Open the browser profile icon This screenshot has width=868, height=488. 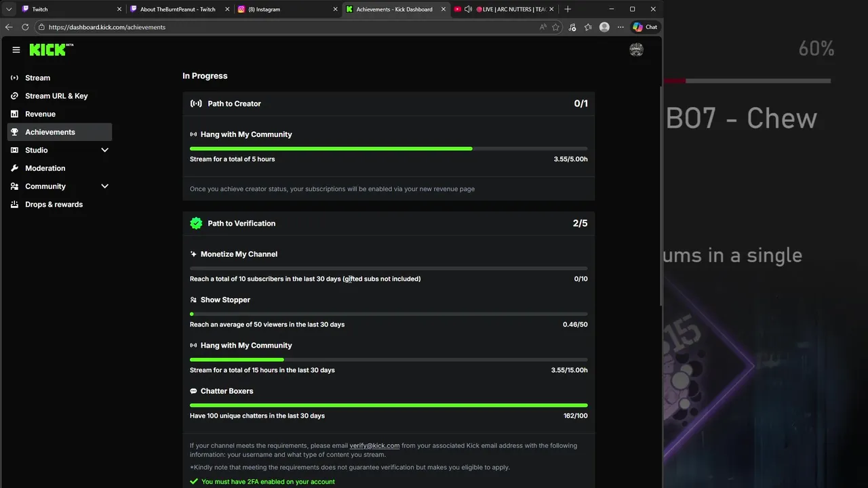point(604,27)
